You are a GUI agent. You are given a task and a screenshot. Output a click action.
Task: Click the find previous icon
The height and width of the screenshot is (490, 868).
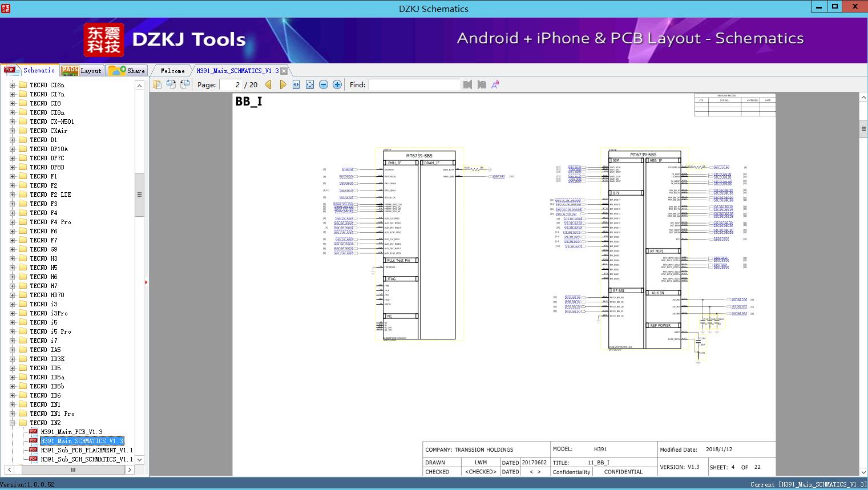(468, 84)
